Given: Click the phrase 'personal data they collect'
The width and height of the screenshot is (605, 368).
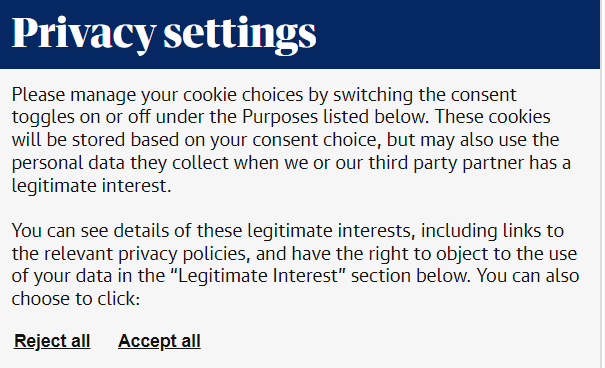Looking at the screenshot, I should point(120,163).
